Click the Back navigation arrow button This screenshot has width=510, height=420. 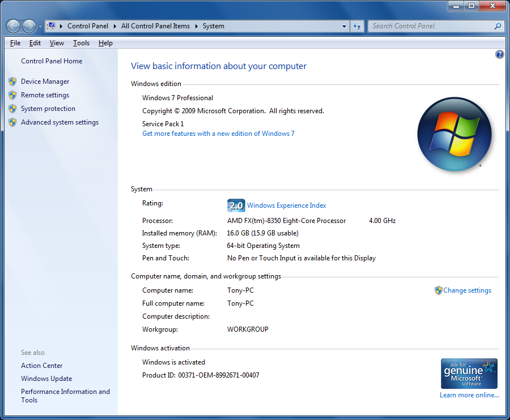pyautogui.click(x=14, y=26)
